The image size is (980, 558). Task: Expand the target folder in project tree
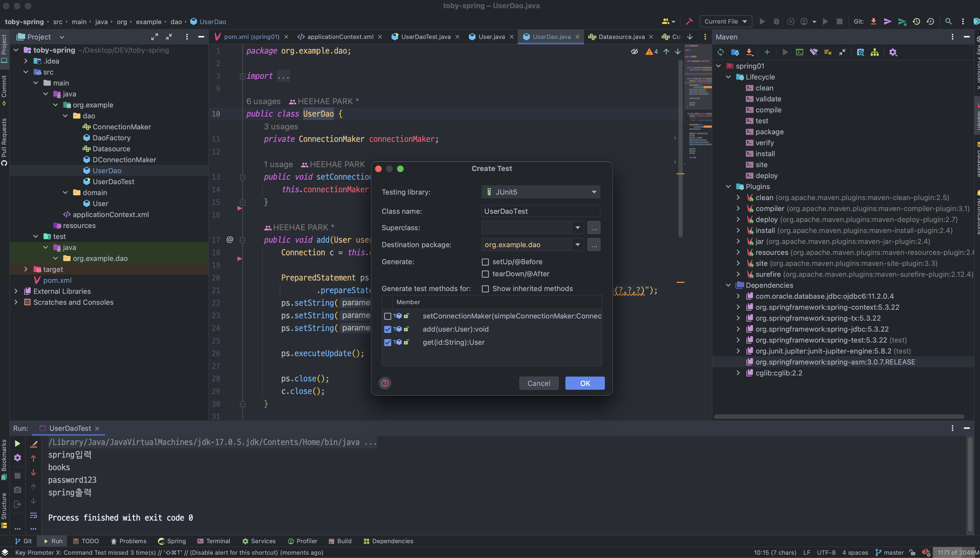pos(26,269)
